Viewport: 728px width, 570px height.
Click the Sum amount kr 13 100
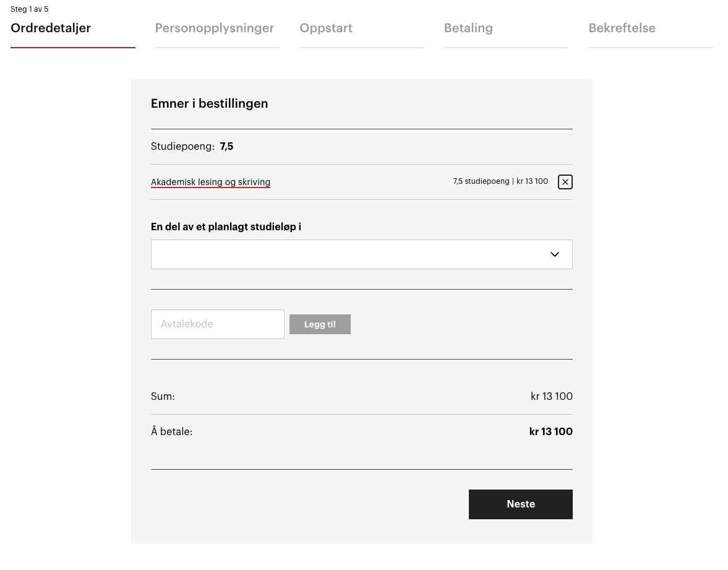point(551,396)
